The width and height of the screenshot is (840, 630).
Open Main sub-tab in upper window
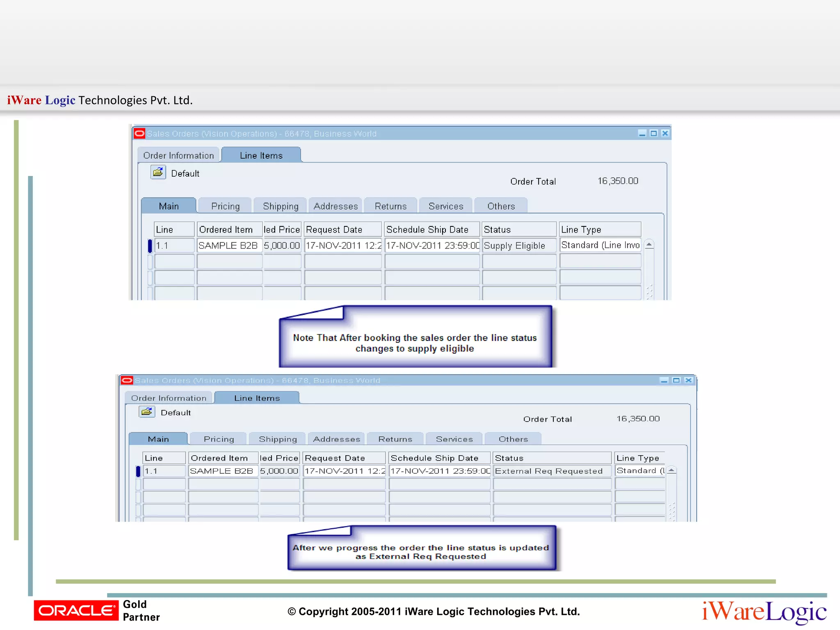tap(169, 206)
